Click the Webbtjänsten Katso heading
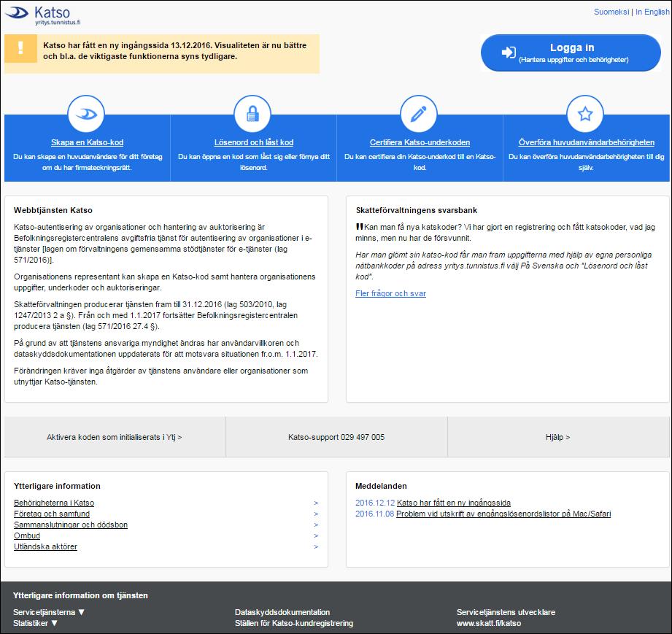This screenshot has width=672, height=634. tap(53, 210)
